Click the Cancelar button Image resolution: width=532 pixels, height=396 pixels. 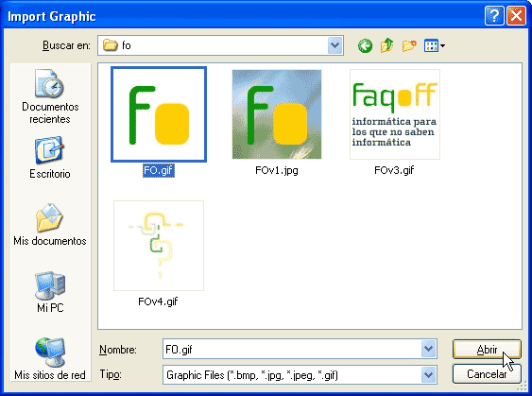point(487,374)
